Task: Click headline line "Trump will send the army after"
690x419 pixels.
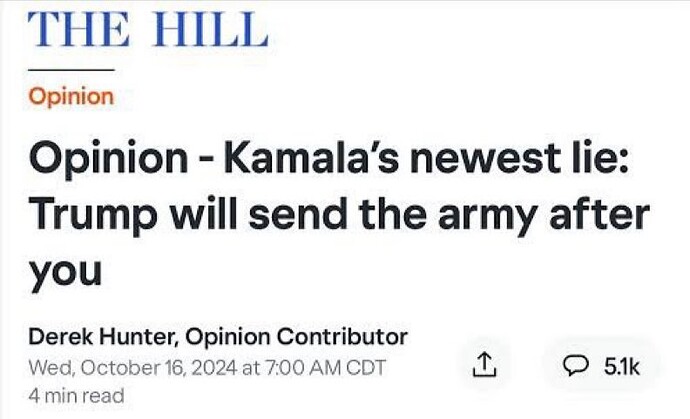Action: [338, 214]
